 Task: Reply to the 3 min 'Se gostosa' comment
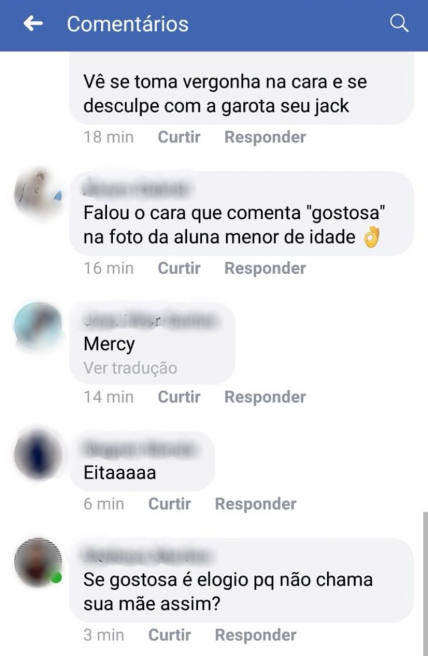tap(256, 635)
